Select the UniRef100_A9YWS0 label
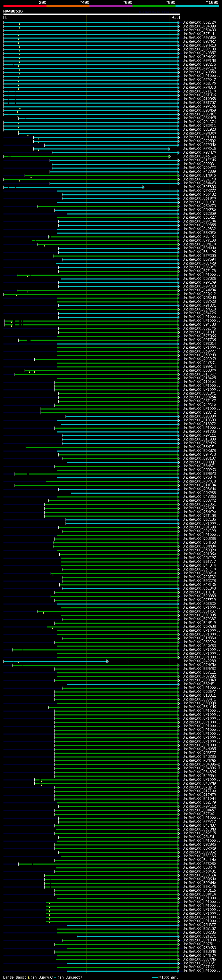 (x=199, y=38)
